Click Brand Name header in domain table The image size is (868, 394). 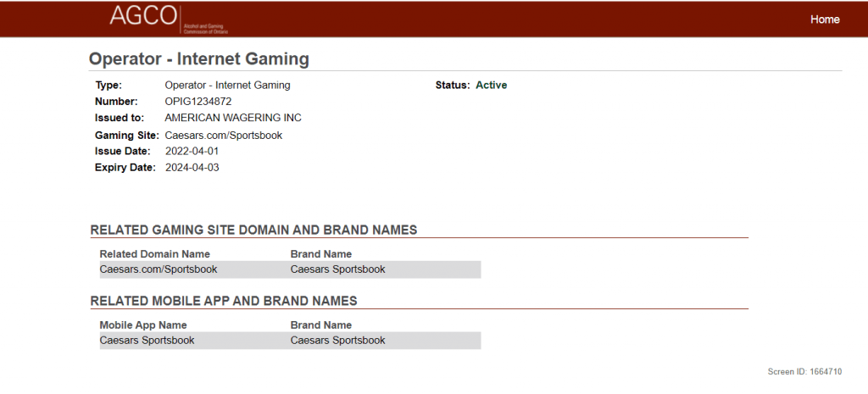tap(321, 254)
